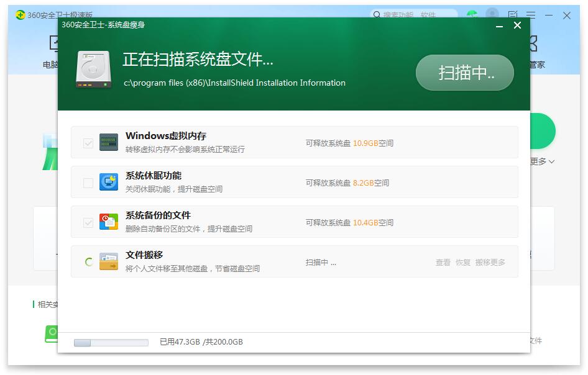Click the 8.2GB value
Screen dimensions: 588x375
point(363,183)
